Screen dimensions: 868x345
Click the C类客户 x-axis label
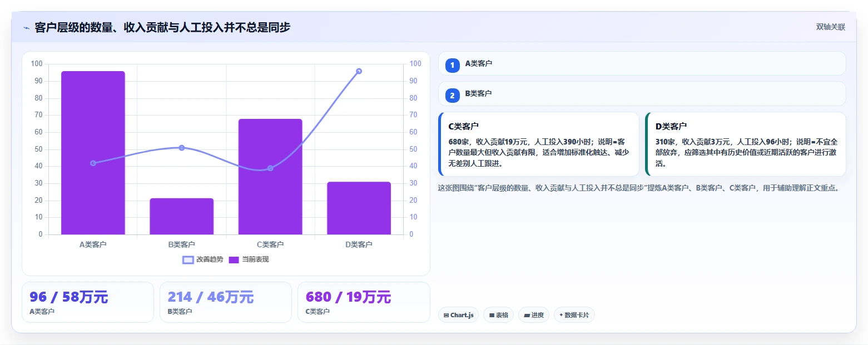(270, 244)
